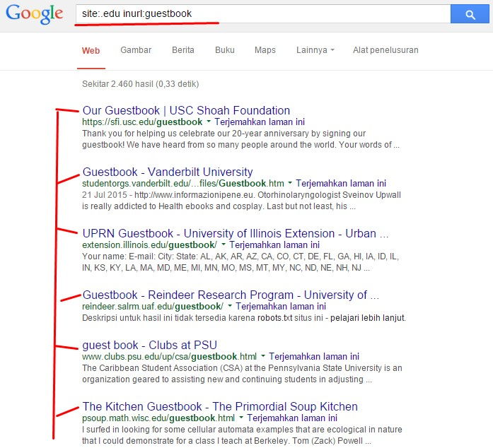Switch to the Berita tab
The image size is (493, 448).
pos(183,50)
